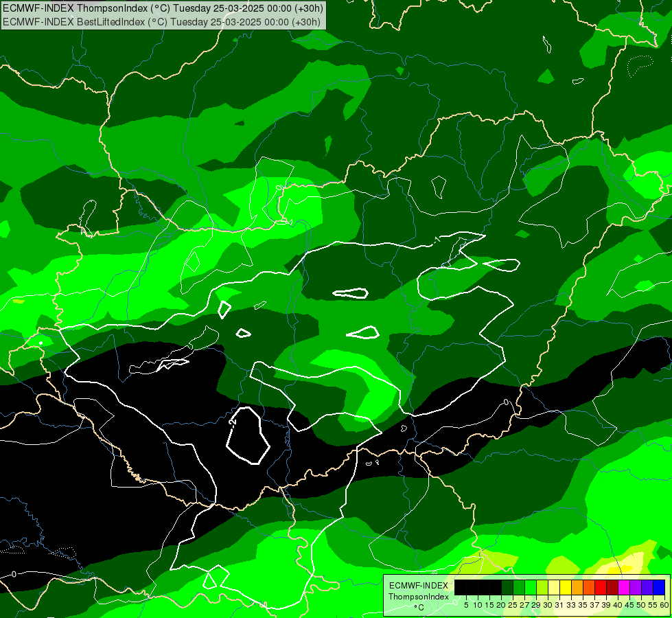Image resolution: width=672 pixels, height=618 pixels.
Task: Click the ThompsonIndex title line at top
Action: click(x=163, y=8)
